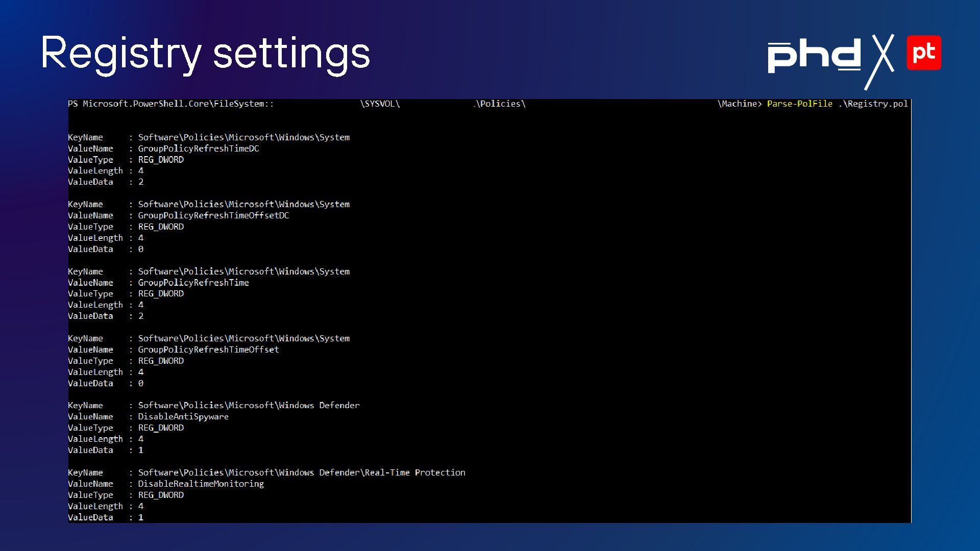This screenshot has width=980, height=551.
Task: Click the DisableAntiSpyware value name
Action: [183, 417]
